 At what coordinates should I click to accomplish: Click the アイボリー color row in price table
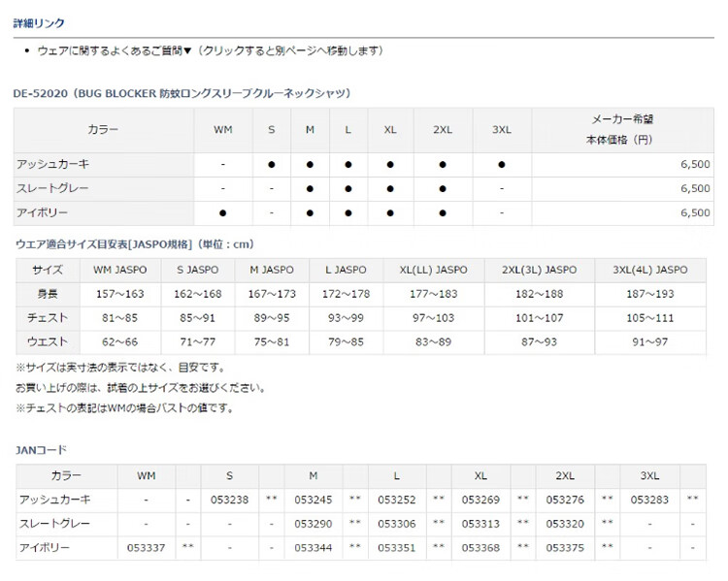pos(364,213)
